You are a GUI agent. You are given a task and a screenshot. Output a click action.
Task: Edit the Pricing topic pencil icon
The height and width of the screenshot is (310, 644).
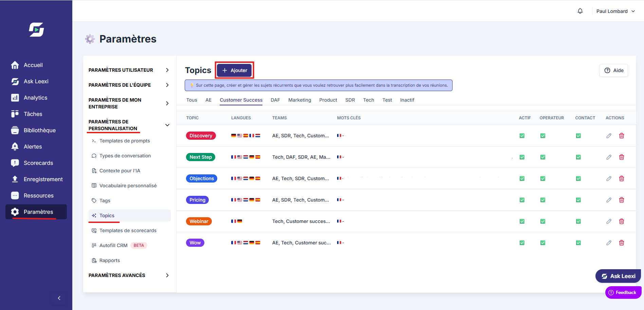coord(609,200)
